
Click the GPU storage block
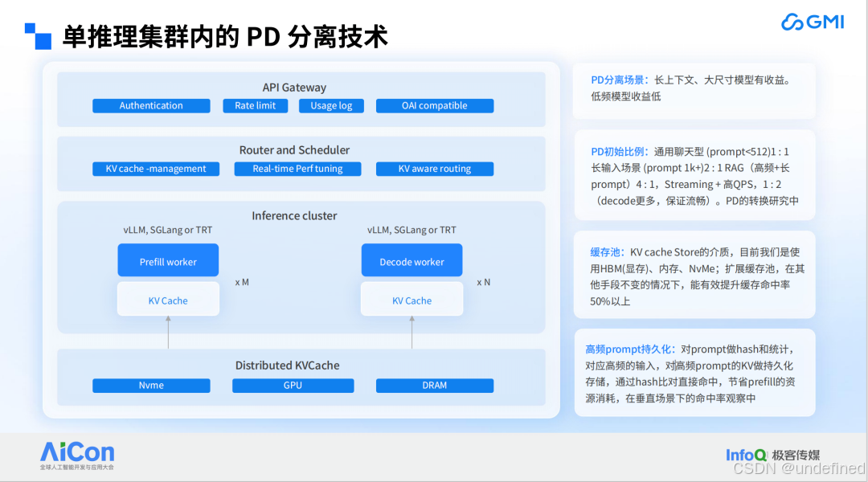(x=293, y=386)
